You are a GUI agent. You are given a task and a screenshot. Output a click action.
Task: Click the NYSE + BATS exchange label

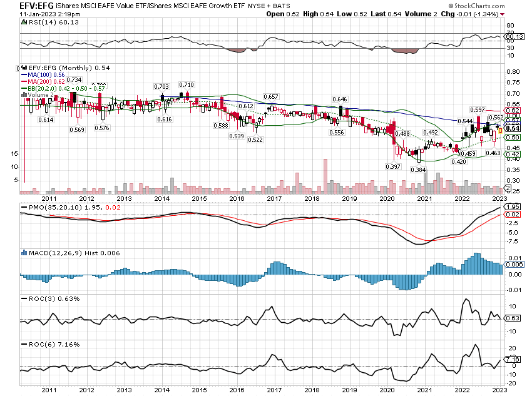(269, 6)
